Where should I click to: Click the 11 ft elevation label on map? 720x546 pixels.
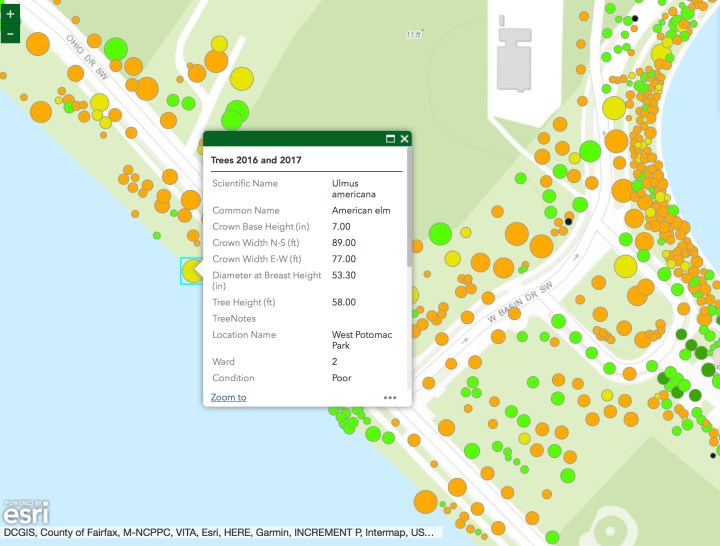[x=414, y=34]
